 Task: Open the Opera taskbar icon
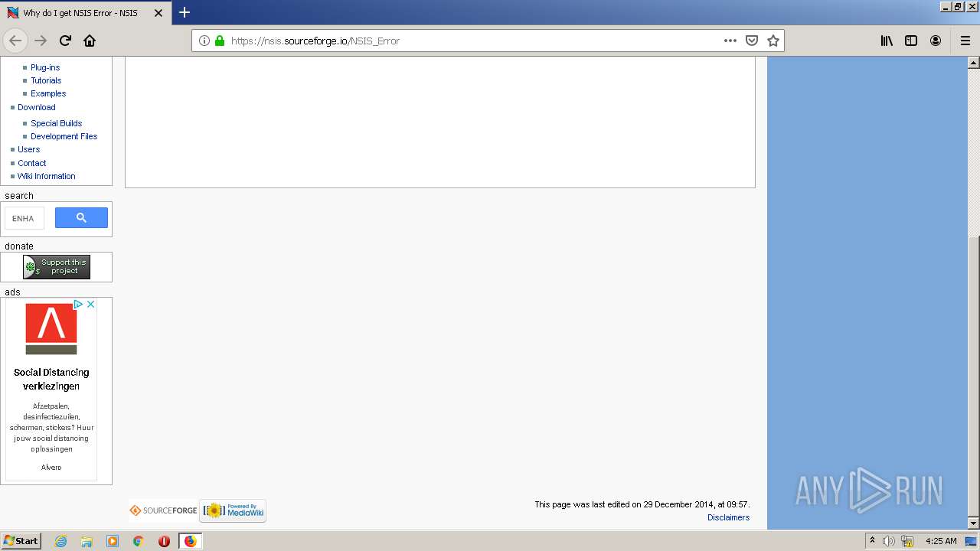[164, 541]
